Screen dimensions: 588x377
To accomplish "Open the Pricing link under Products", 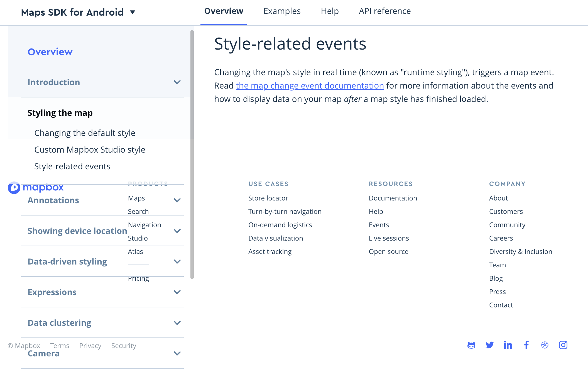I will (x=138, y=278).
